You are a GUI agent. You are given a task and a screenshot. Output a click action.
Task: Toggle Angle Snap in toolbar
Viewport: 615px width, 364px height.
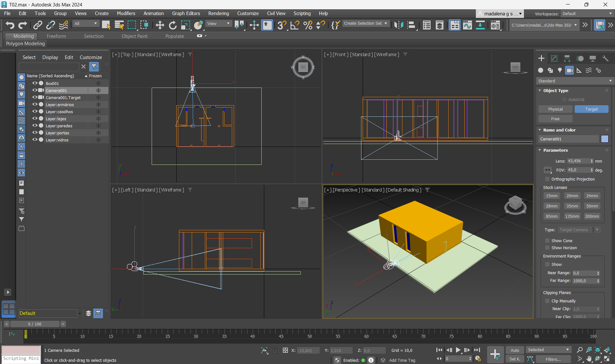pos(295,25)
